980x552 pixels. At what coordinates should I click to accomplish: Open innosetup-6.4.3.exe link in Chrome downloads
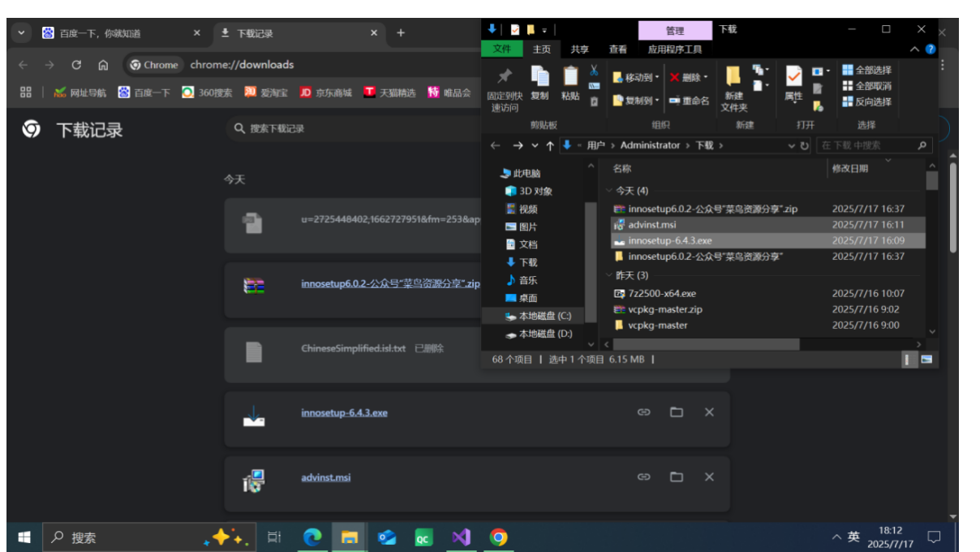pyautogui.click(x=344, y=413)
